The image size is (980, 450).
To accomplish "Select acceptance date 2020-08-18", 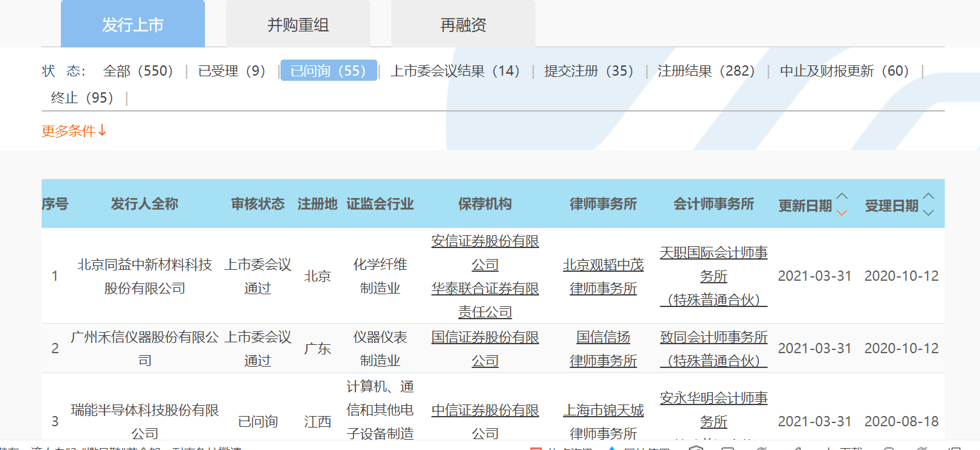I will (901, 422).
